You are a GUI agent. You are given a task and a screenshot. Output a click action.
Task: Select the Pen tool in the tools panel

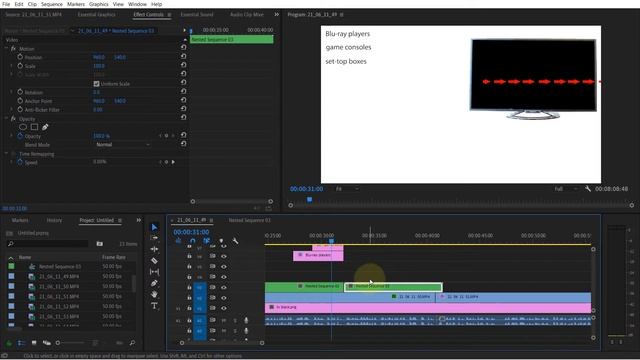[154, 283]
